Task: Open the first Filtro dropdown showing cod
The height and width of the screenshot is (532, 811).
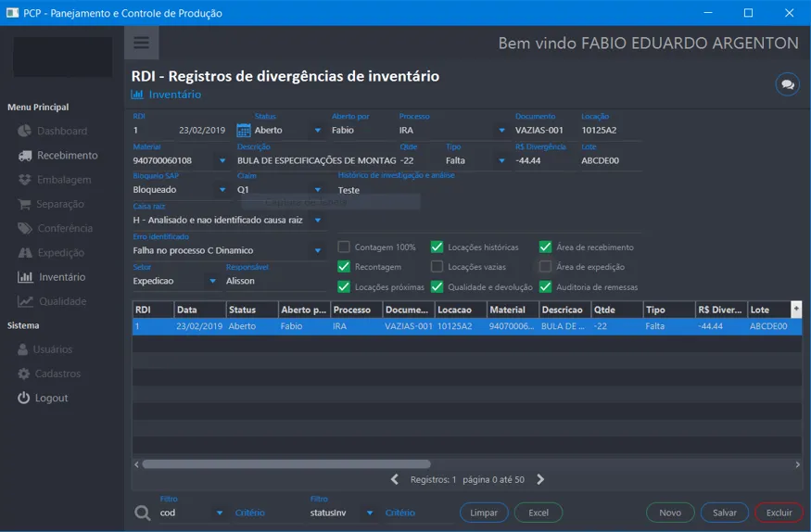Action: point(220,513)
